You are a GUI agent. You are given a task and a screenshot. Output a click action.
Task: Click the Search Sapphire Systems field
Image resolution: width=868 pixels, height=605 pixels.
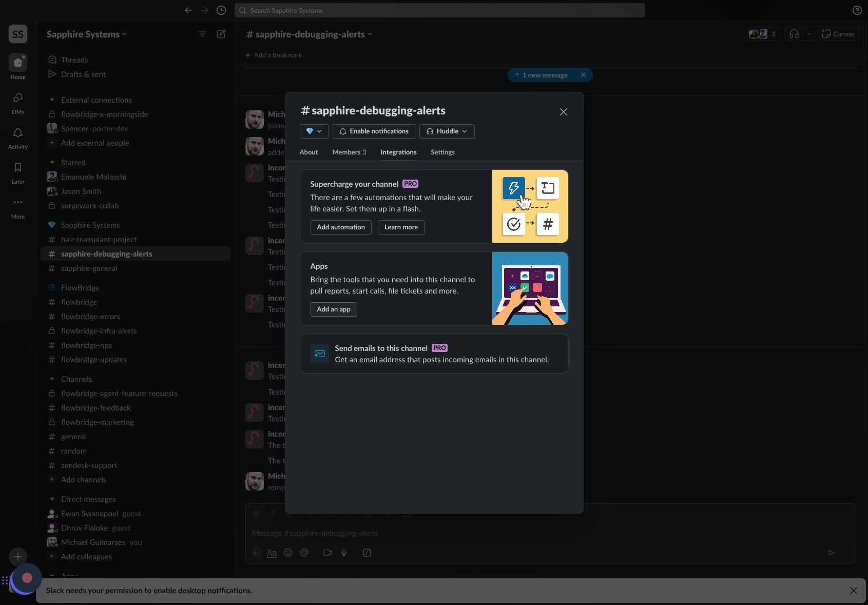coord(439,10)
